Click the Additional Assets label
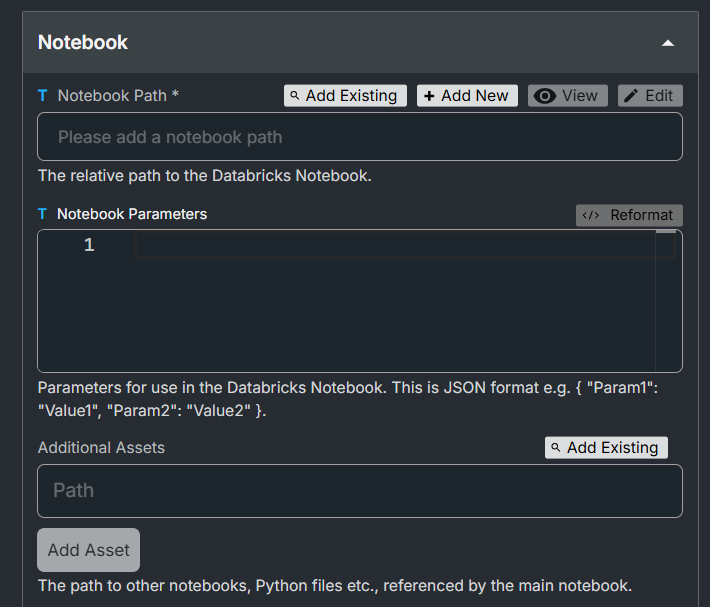This screenshot has width=710, height=607. point(101,448)
